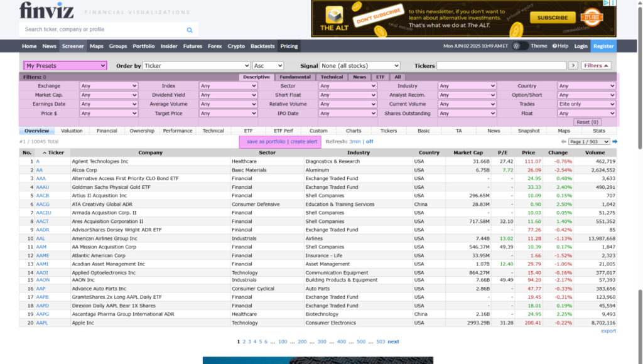Click the Tickers input field
643x364 pixels.
tap(502, 66)
